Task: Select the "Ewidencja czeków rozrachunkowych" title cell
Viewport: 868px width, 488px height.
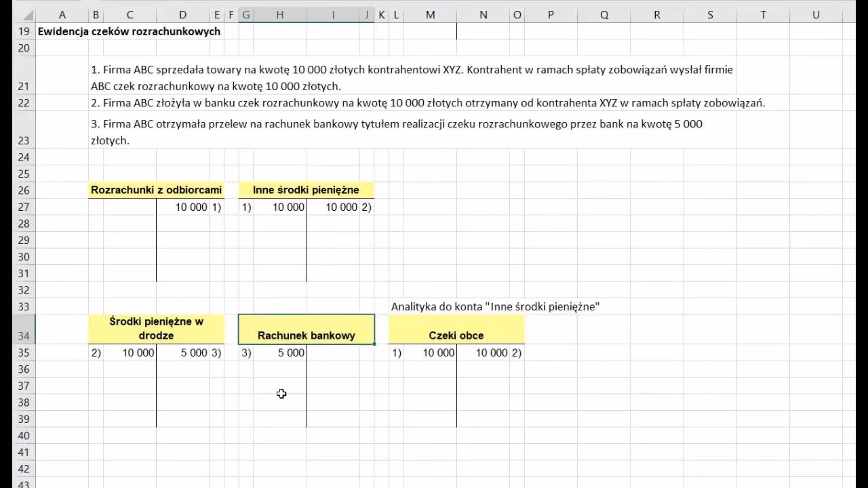Action: pyautogui.click(x=129, y=31)
